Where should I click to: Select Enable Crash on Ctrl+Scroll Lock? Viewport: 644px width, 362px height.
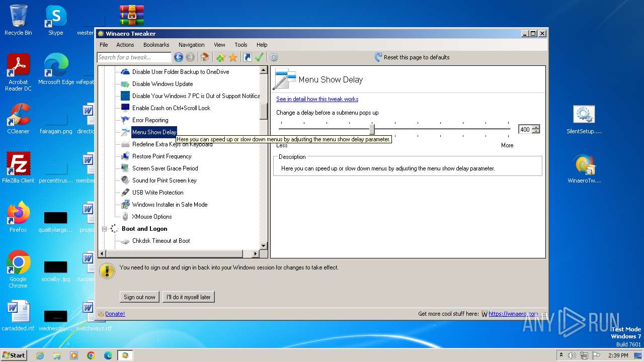point(171,108)
